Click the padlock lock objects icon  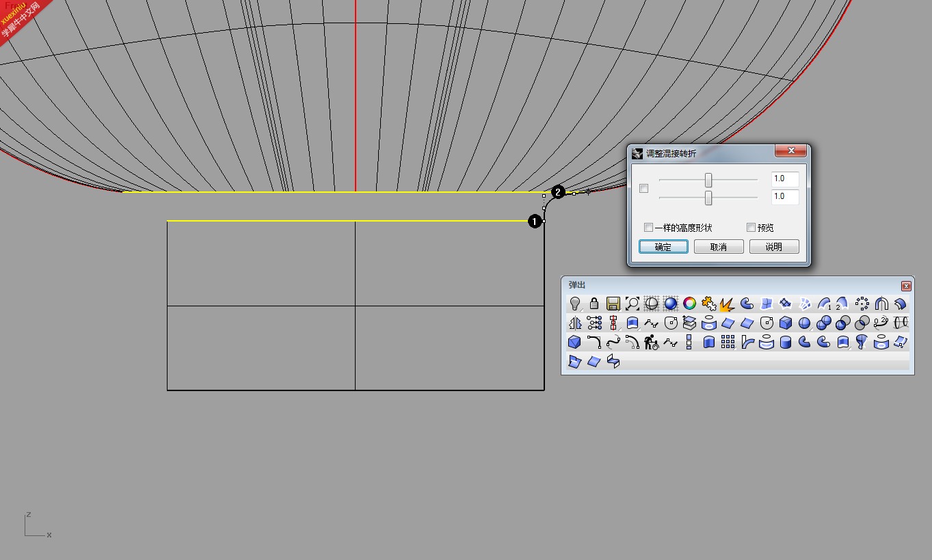(x=594, y=303)
